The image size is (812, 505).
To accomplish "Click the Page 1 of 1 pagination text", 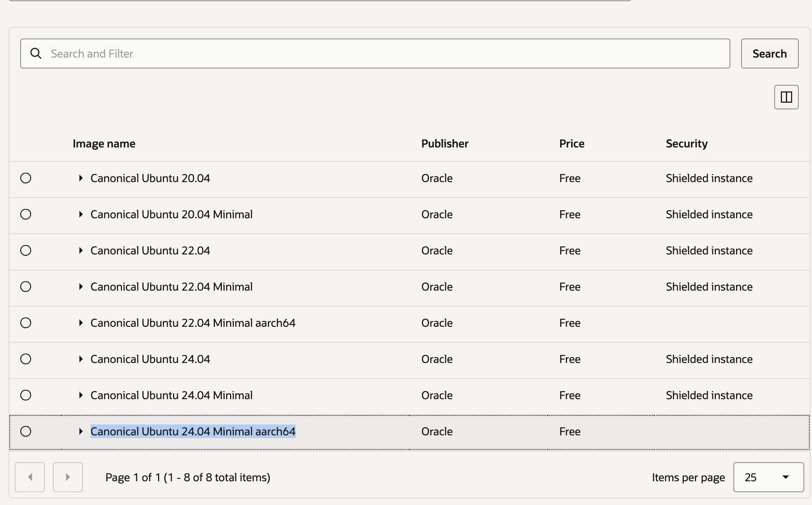I will (x=188, y=477).
